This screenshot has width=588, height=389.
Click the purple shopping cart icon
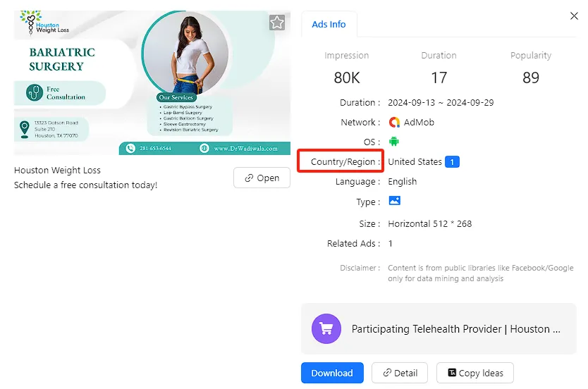326,328
